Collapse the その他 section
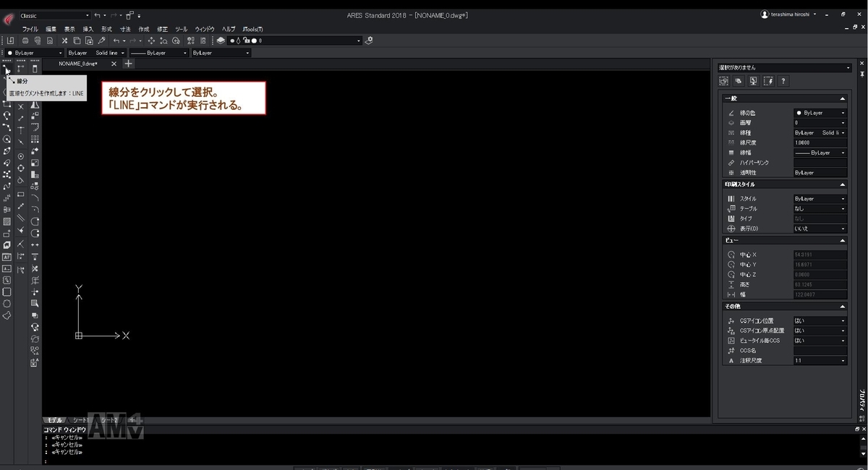 click(x=842, y=307)
